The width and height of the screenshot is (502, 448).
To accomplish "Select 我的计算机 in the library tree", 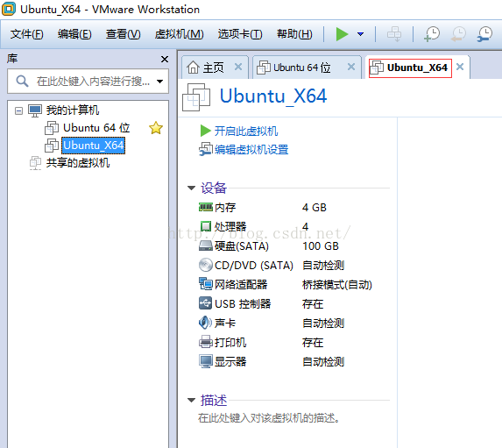I will [73, 110].
